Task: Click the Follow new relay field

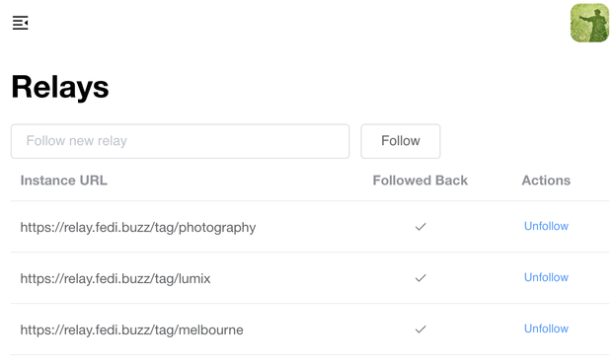Action: (x=180, y=141)
